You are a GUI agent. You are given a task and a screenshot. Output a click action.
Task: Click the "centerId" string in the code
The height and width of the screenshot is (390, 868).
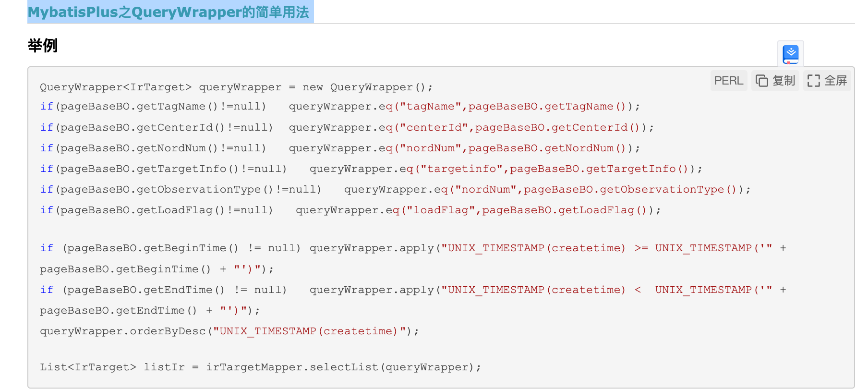point(434,128)
